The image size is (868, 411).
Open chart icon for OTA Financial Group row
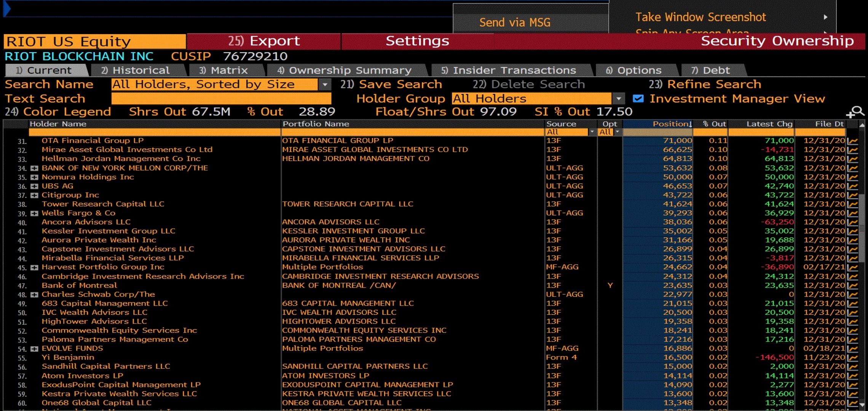tap(853, 141)
